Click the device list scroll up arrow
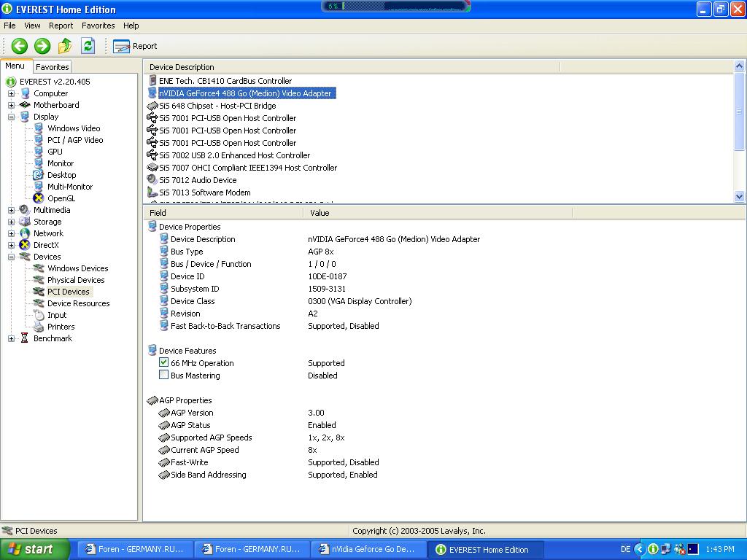747x560 pixels. 740,66
